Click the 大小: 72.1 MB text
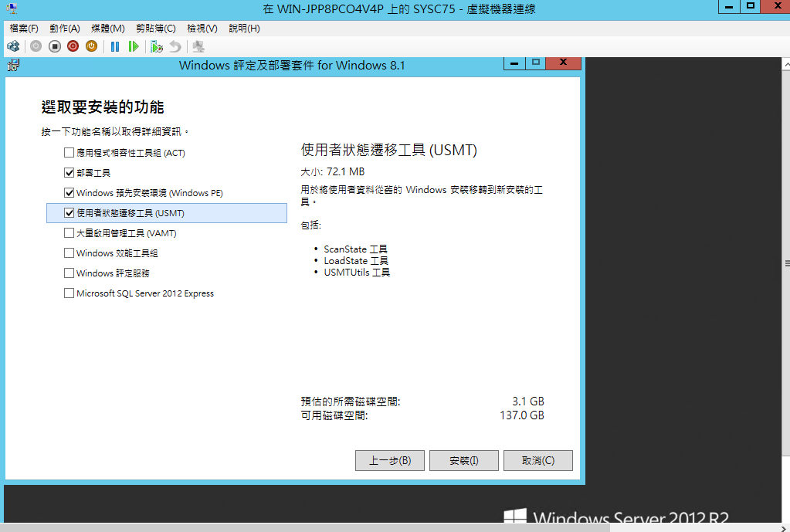Viewport: 790px width, 532px height. click(333, 171)
